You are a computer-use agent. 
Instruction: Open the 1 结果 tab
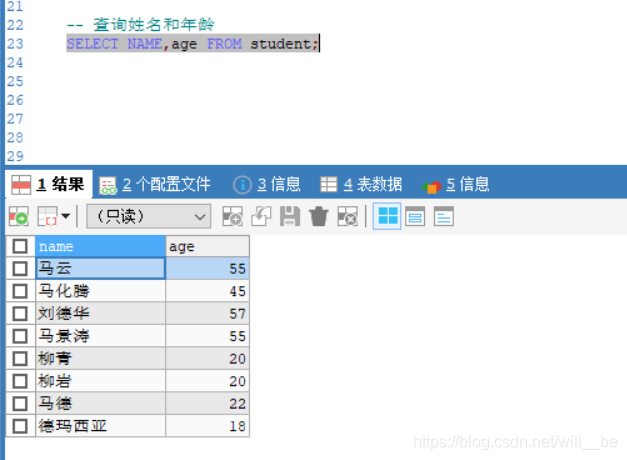(x=48, y=184)
